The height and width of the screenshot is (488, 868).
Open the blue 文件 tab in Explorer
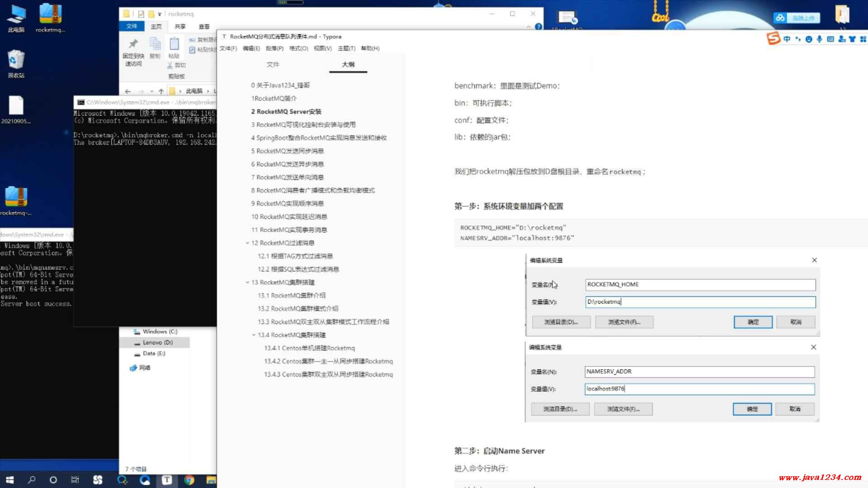pos(132,26)
